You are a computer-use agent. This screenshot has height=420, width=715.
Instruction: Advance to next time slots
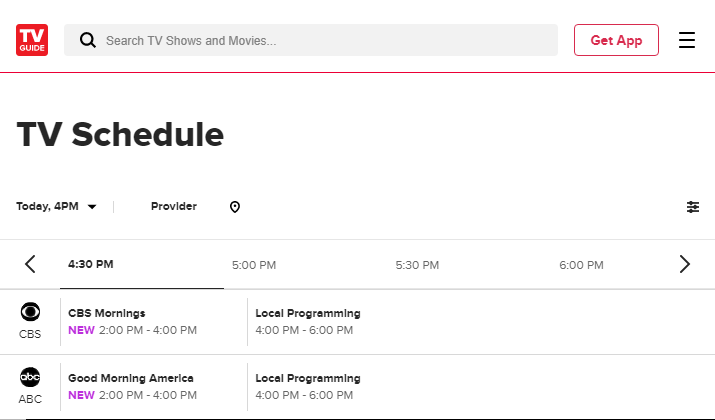pos(684,264)
